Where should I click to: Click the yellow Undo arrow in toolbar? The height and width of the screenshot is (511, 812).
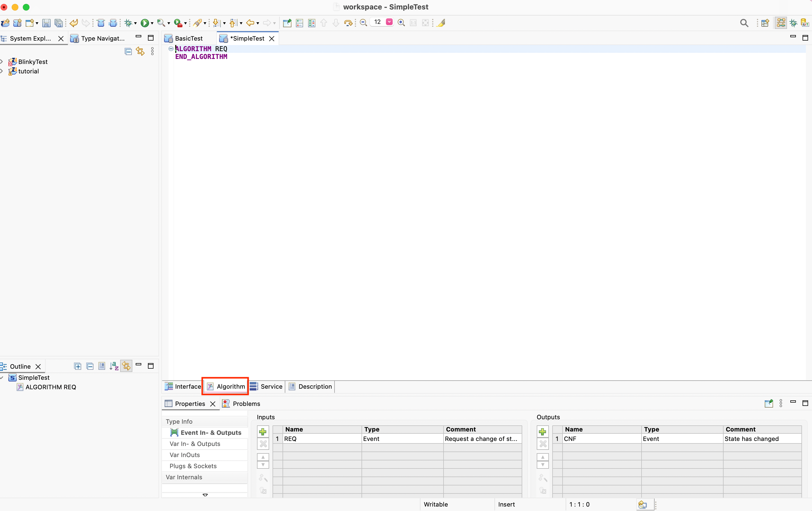tap(74, 23)
